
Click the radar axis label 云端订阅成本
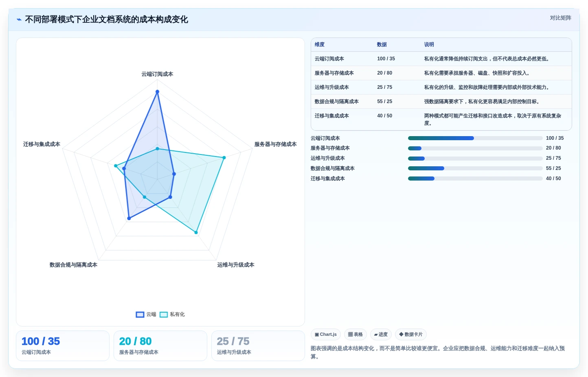click(157, 74)
